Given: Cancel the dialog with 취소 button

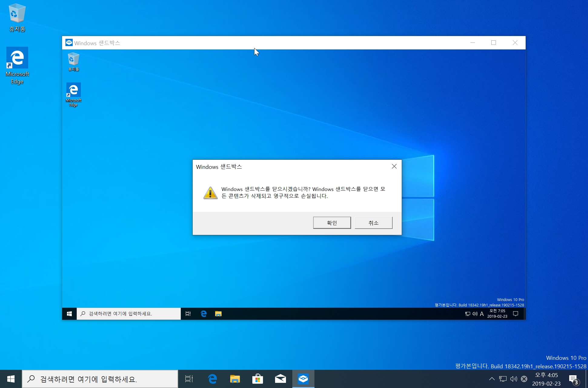Looking at the screenshot, I should pos(373,223).
